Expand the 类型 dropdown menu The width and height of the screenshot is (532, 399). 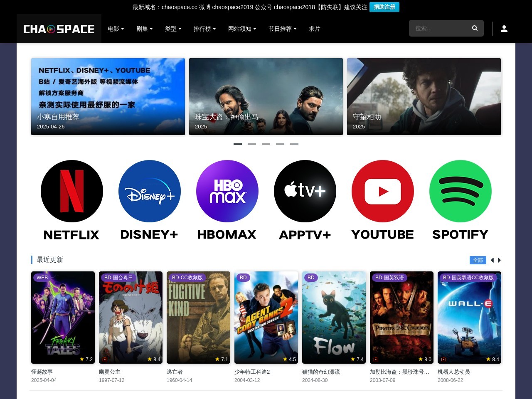point(173,29)
